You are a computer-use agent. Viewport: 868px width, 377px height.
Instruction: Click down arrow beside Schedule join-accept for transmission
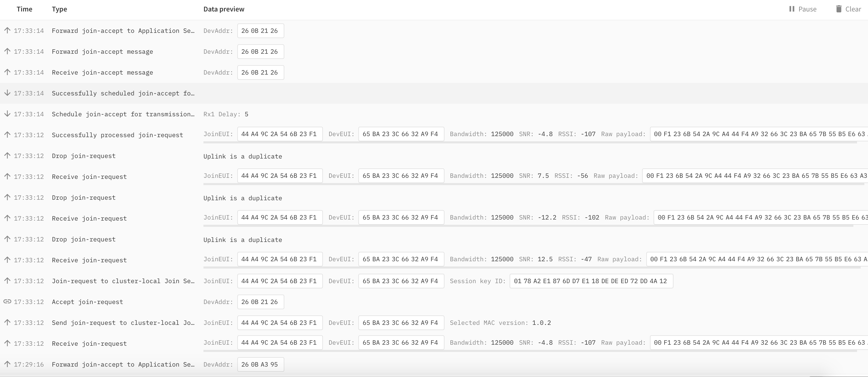[x=7, y=114]
